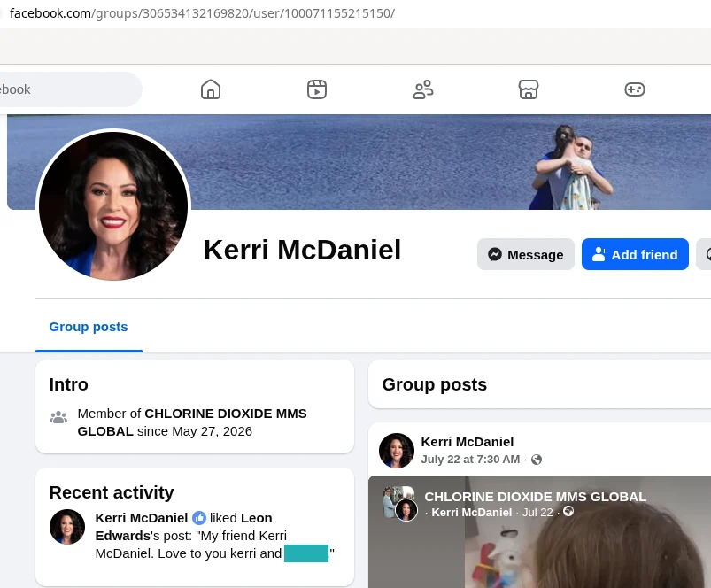Click the Kerri McDaniel profile name heading
711x588 pixels.
pyautogui.click(x=302, y=250)
